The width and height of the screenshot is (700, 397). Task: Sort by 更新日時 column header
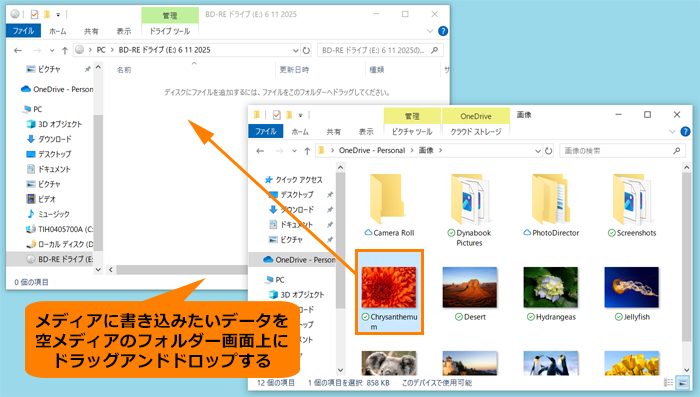pos(294,70)
